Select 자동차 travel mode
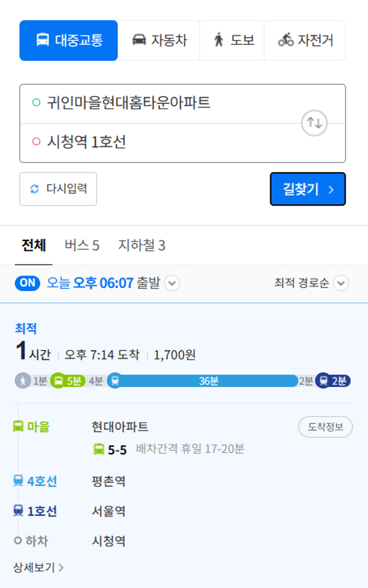Screen dimensions: 368x588 click(159, 40)
